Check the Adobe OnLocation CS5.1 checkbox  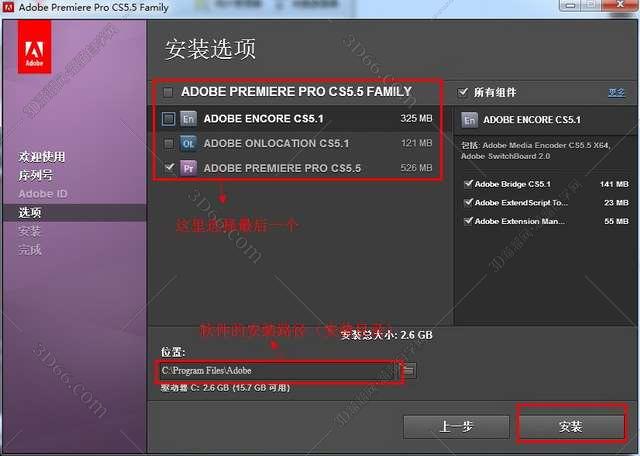[168, 143]
